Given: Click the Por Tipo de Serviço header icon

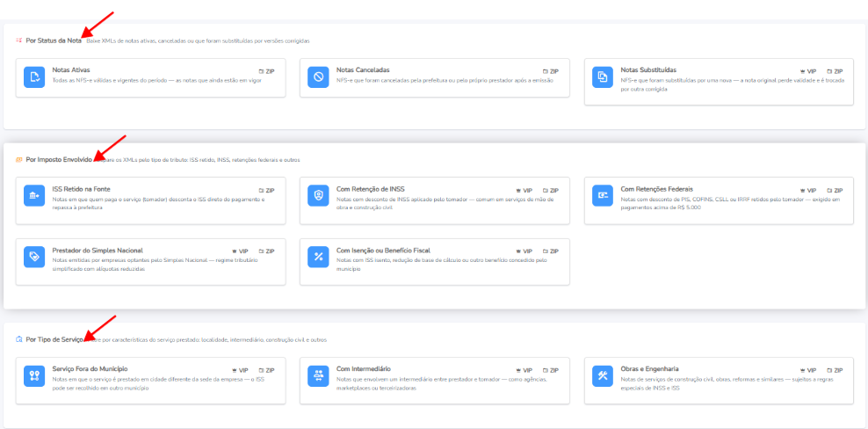Looking at the screenshot, I should (19, 339).
